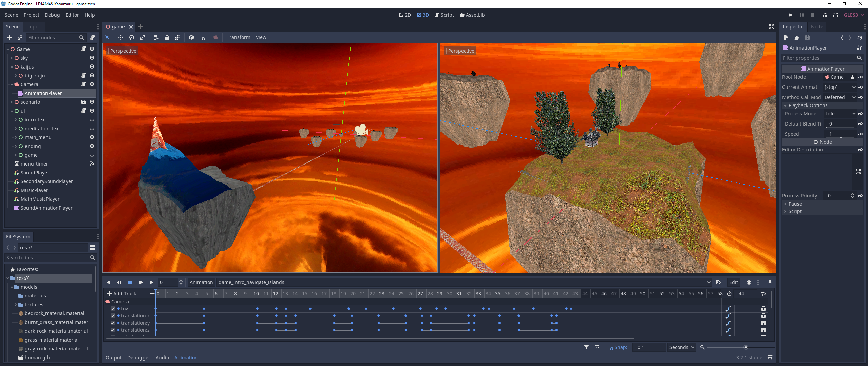The height and width of the screenshot is (366, 868).
Task: Attach a script to the selected node
Action: click(x=93, y=38)
